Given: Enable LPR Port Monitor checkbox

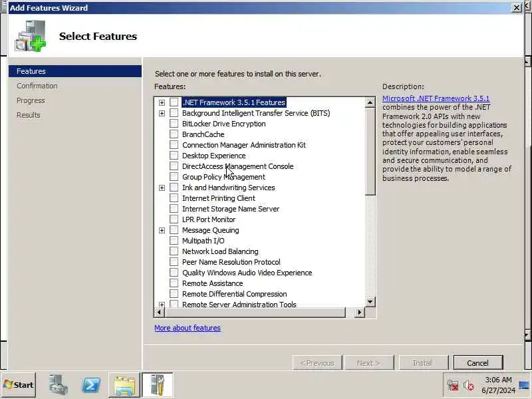Looking at the screenshot, I should pos(174,219).
